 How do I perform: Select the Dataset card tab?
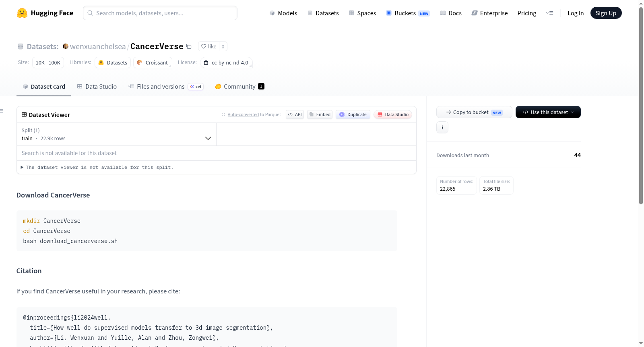[43, 86]
